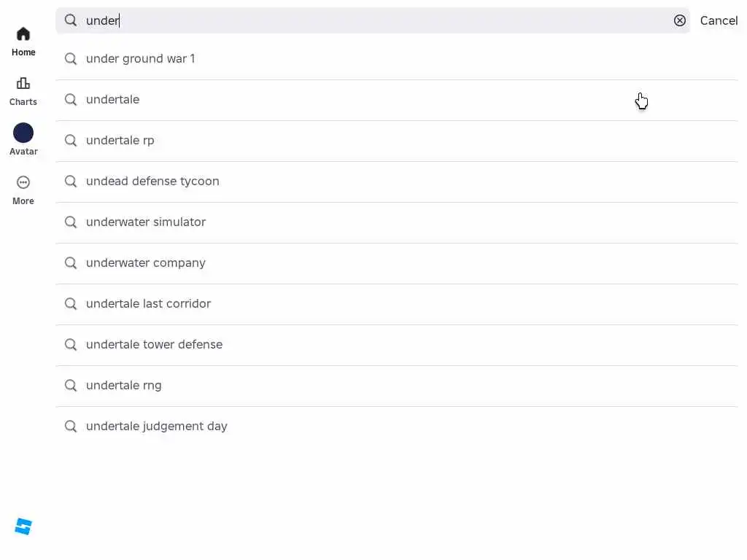This screenshot has width=747, height=560.
Task: Open the Home icon in sidebar
Action: pos(23,34)
